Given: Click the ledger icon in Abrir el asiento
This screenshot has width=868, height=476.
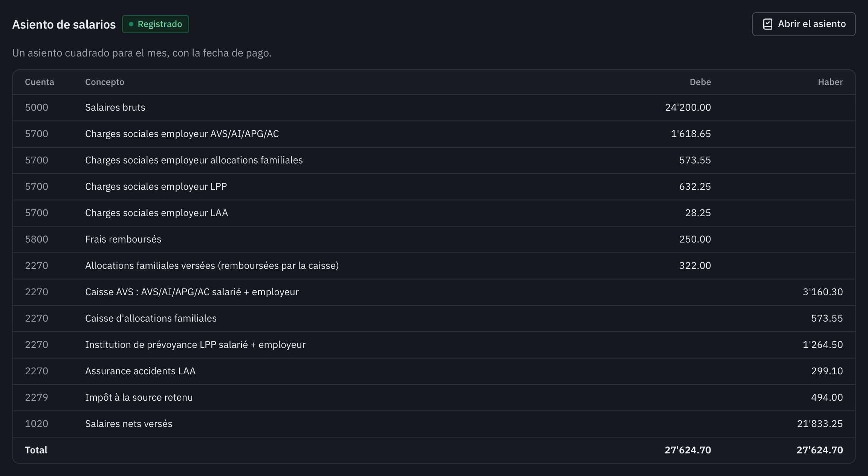Looking at the screenshot, I should tap(767, 24).
